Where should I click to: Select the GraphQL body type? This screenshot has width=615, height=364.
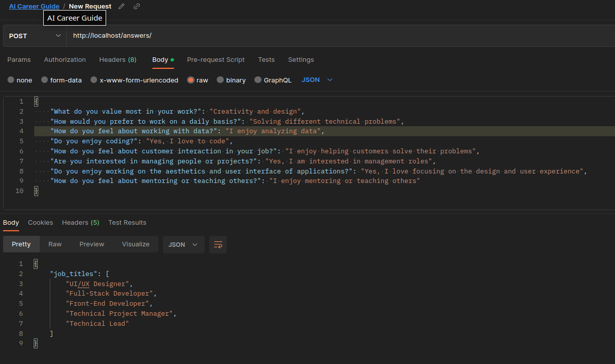point(258,80)
